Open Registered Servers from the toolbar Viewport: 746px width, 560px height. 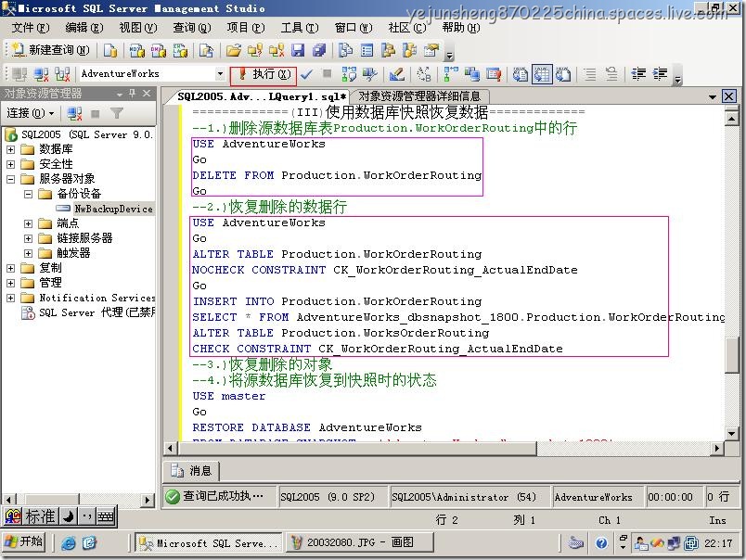pyautogui.click(x=345, y=50)
